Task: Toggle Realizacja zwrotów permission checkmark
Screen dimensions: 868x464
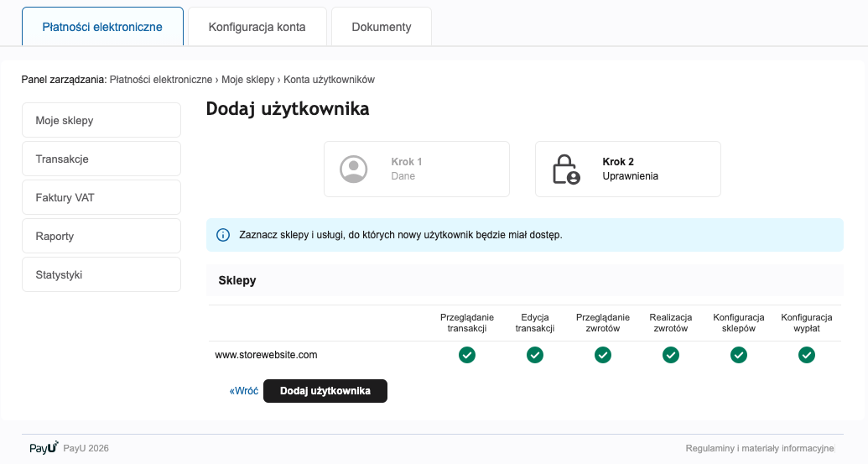Action: point(671,355)
